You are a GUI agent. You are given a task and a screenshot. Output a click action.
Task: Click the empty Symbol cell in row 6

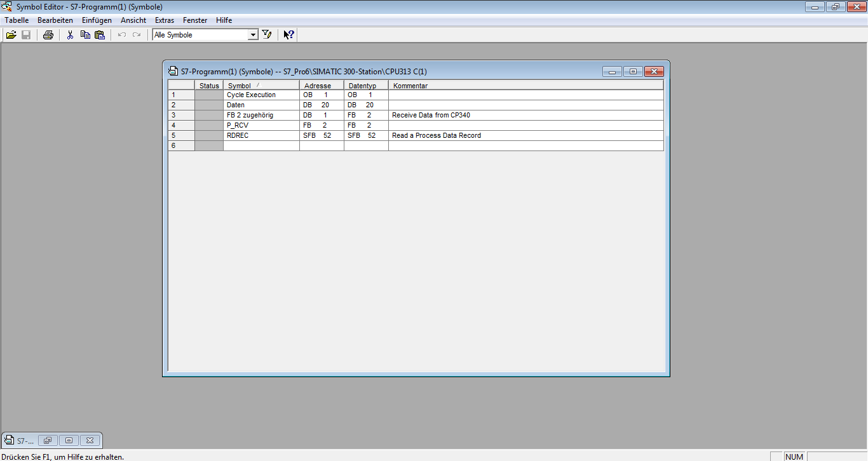click(x=261, y=146)
